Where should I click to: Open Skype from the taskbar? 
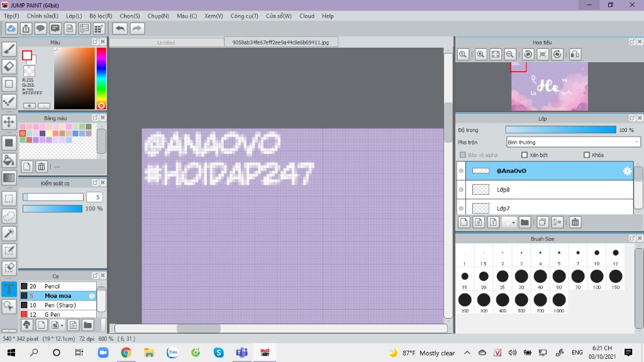click(218, 353)
